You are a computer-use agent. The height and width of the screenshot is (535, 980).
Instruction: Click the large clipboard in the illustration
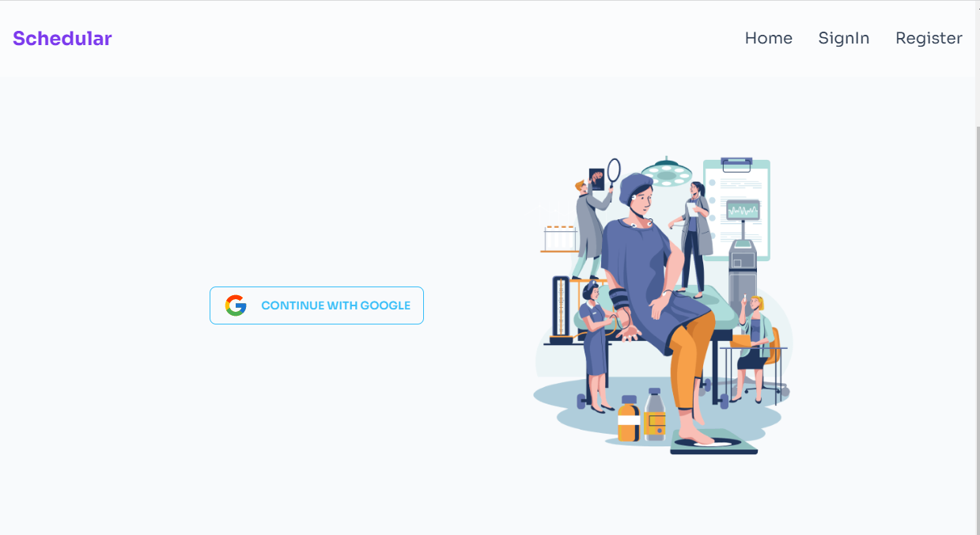736,207
